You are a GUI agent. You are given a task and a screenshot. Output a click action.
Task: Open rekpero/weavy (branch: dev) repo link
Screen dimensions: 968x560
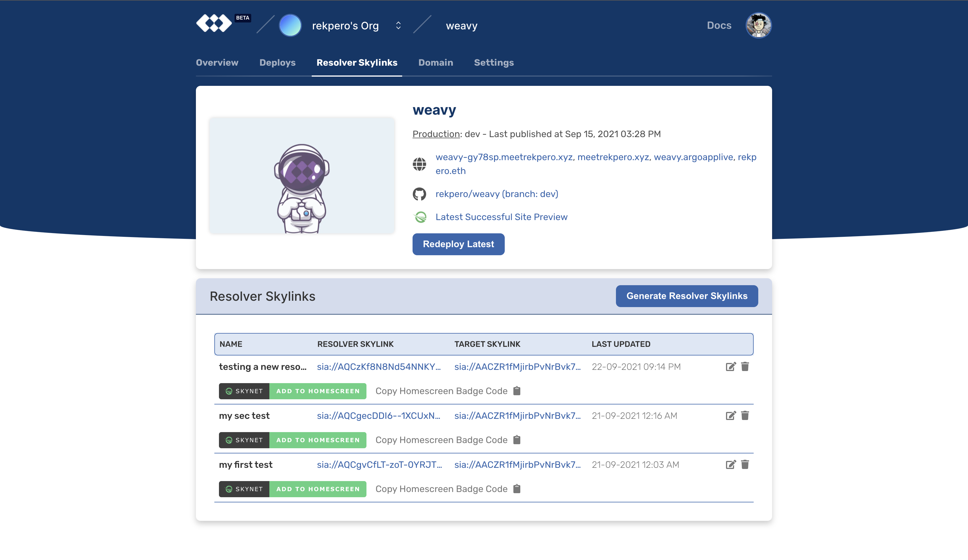click(x=497, y=194)
